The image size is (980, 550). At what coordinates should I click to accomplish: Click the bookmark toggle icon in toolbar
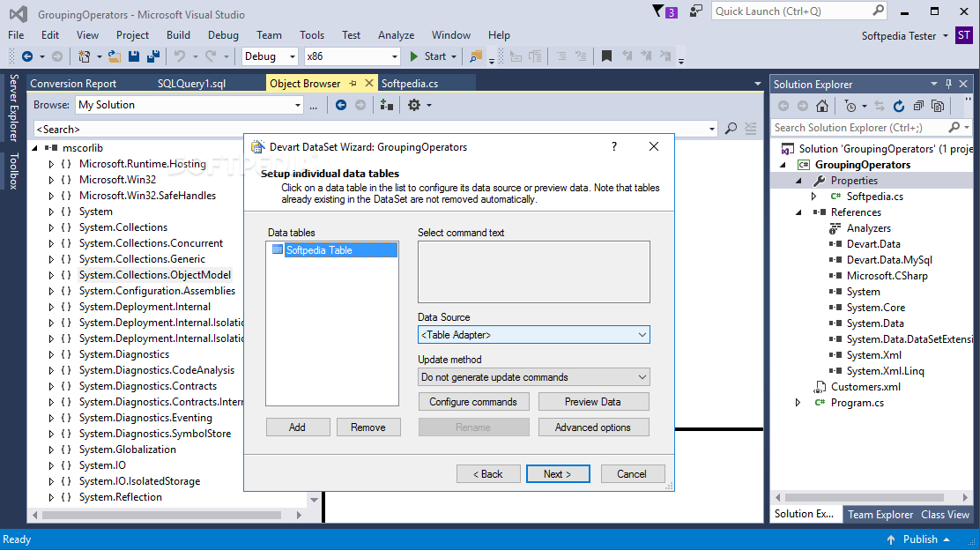(x=606, y=56)
